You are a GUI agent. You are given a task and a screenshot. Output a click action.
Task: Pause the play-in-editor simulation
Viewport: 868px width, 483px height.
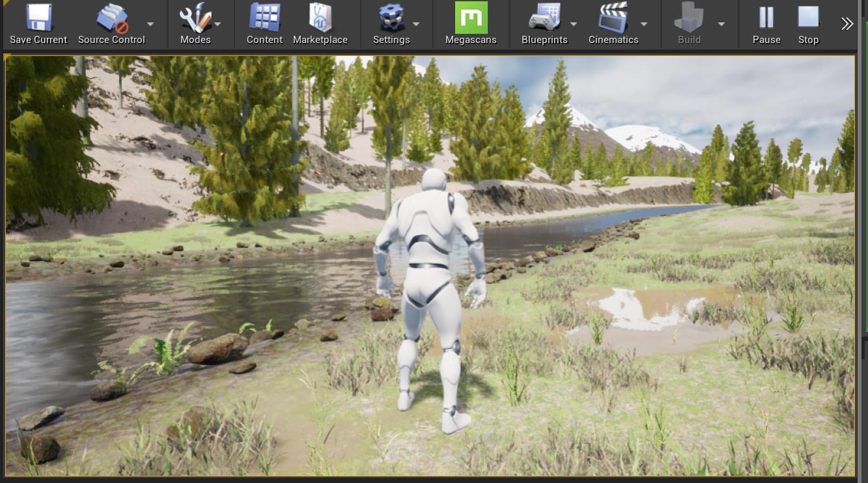(766, 24)
